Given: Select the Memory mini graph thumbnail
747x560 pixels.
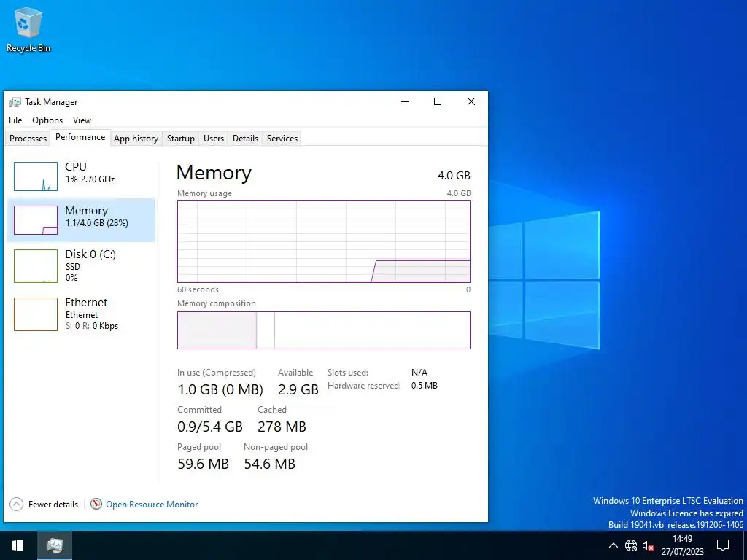Looking at the screenshot, I should [36, 220].
